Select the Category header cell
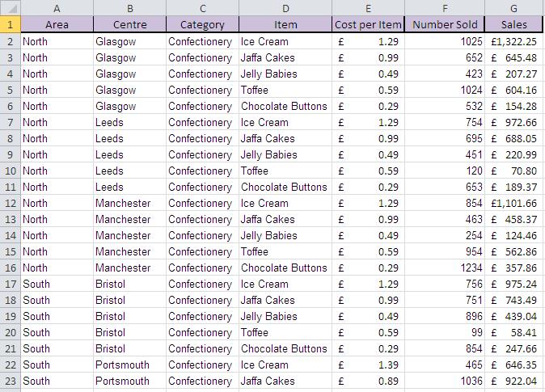This screenshot has height=392, width=545. tap(201, 24)
